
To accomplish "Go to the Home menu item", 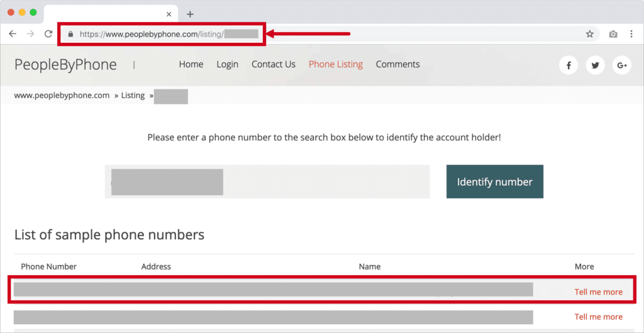I will tap(191, 64).
